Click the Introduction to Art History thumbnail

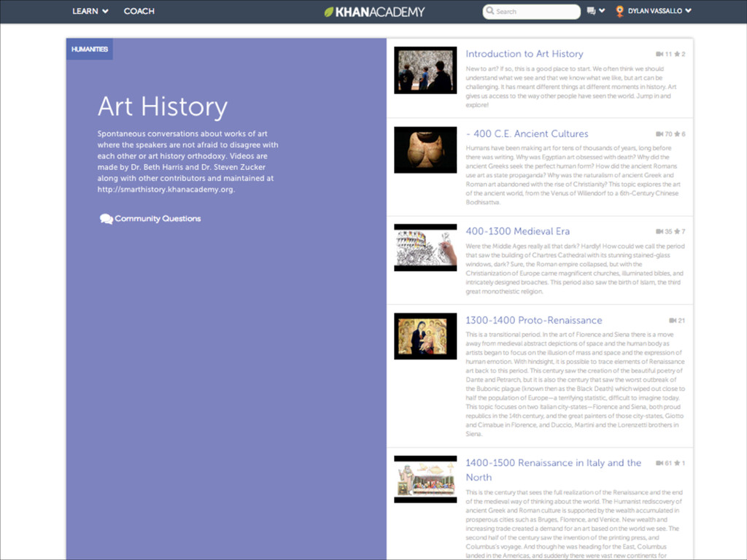[x=425, y=71]
